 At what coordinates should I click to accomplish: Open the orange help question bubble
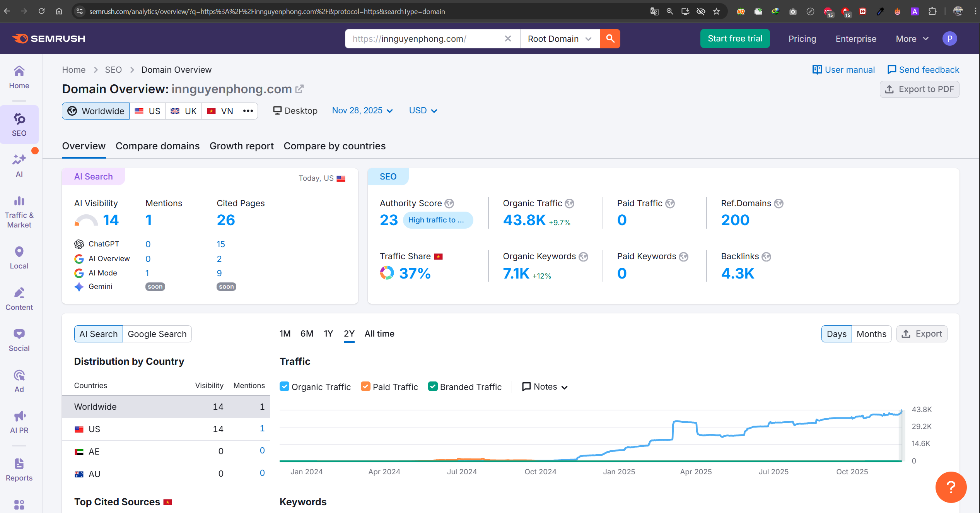pyautogui.click(x=951, y=487)
